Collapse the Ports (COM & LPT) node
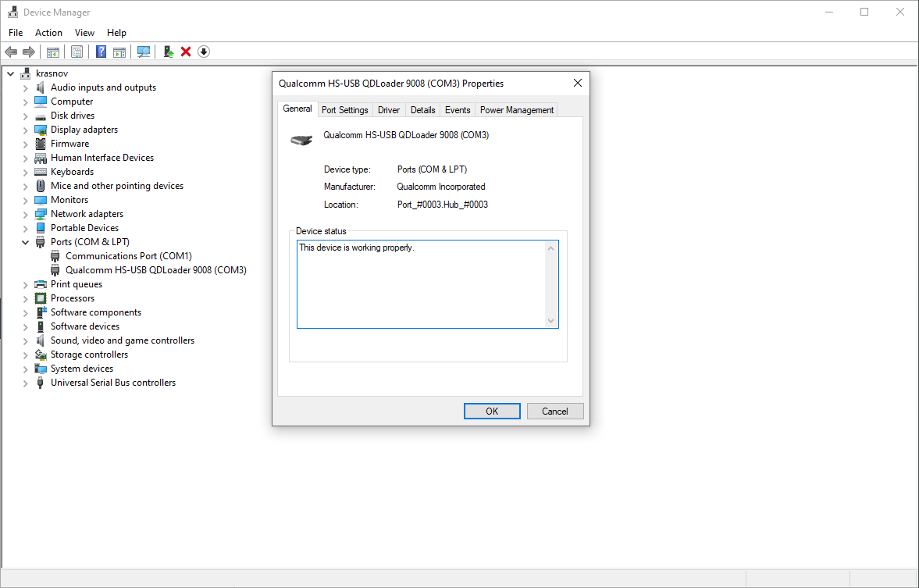This screenshot has height=588, width=919. click(x=25, y=242)
